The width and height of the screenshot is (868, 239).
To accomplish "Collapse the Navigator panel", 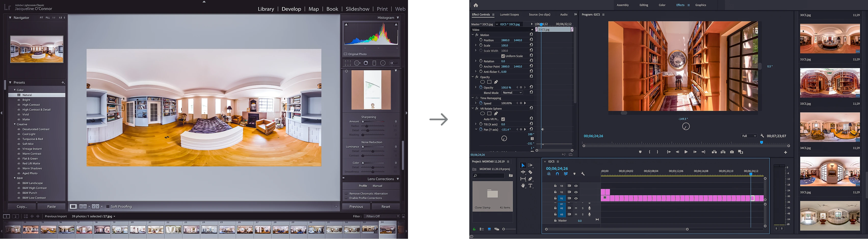I will tap(10, 18).
